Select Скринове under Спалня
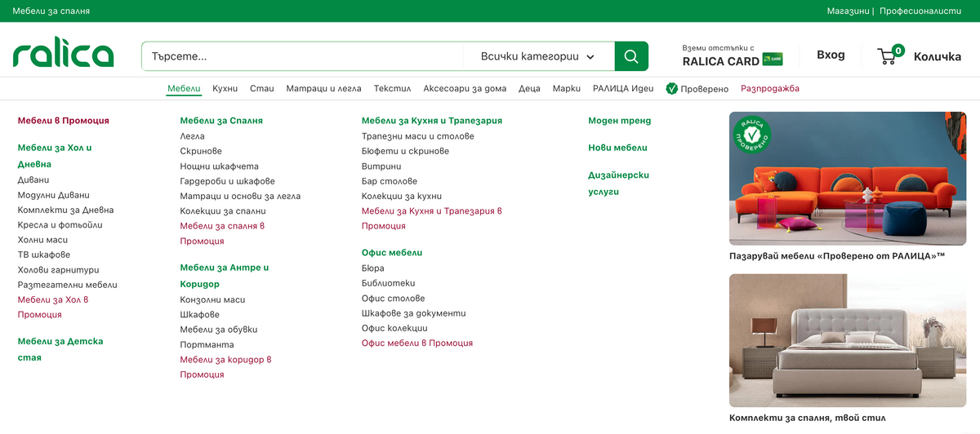The image size is (980, 434). [201, 151]
